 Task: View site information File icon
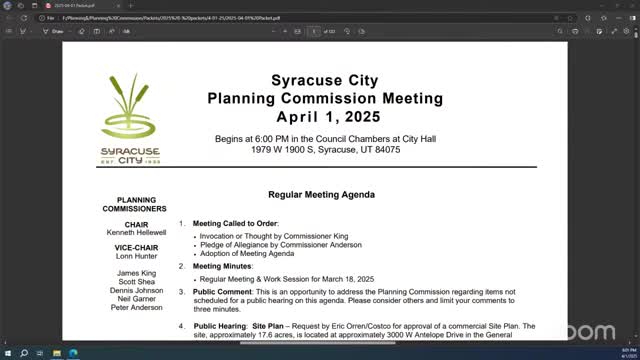coord(47,18)
